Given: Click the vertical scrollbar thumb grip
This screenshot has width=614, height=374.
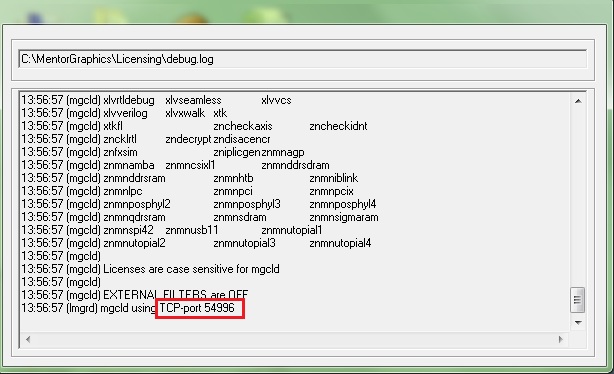Looking at the screenshot, I should coord(578,300).
